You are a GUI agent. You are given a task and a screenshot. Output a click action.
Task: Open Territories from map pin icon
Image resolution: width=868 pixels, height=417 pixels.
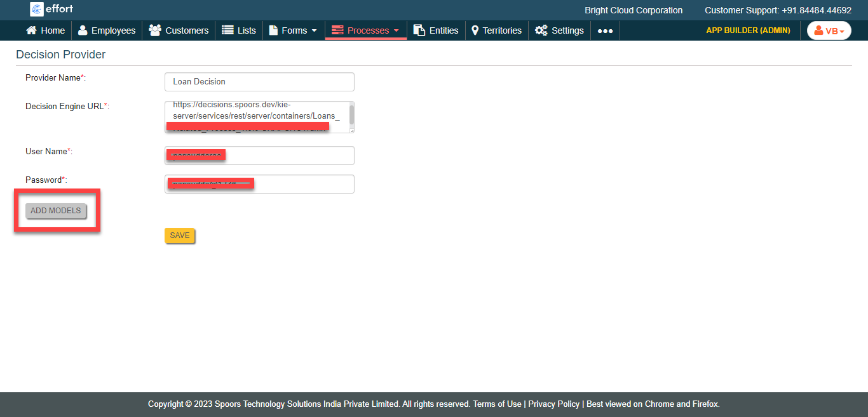point(475,30)
